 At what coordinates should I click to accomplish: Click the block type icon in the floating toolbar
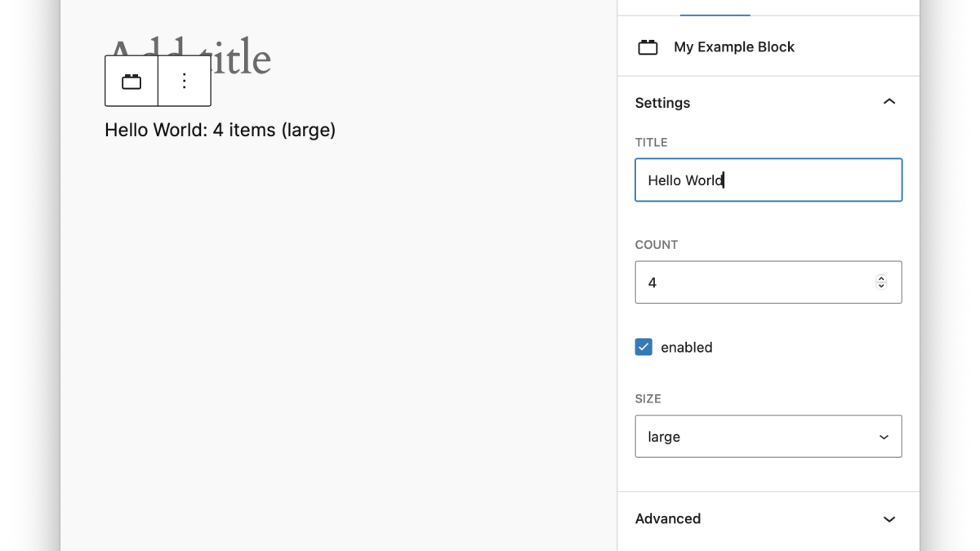131,81
